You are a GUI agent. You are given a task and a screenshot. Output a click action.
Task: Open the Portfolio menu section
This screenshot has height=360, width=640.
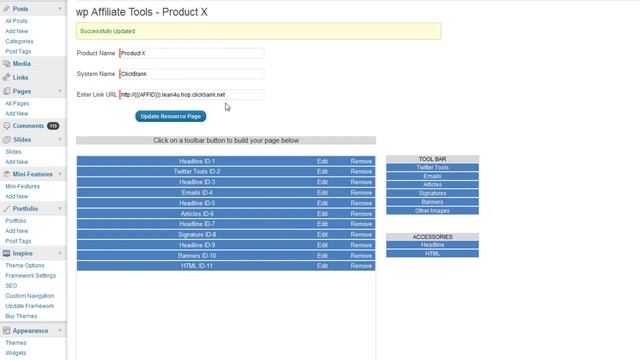coord(25,209)
